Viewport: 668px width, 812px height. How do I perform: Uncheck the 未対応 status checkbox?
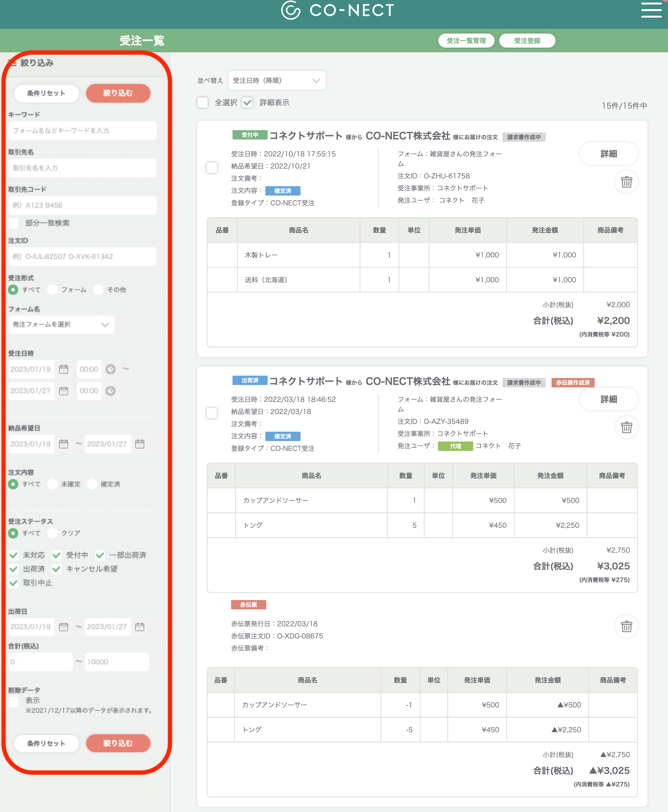(13, 555)
